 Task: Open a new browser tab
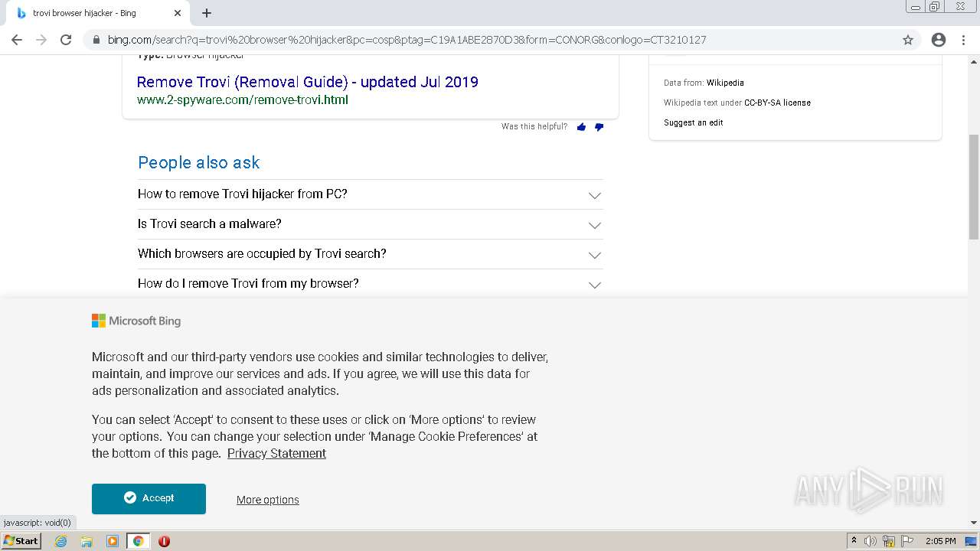[x=207, y=13]
